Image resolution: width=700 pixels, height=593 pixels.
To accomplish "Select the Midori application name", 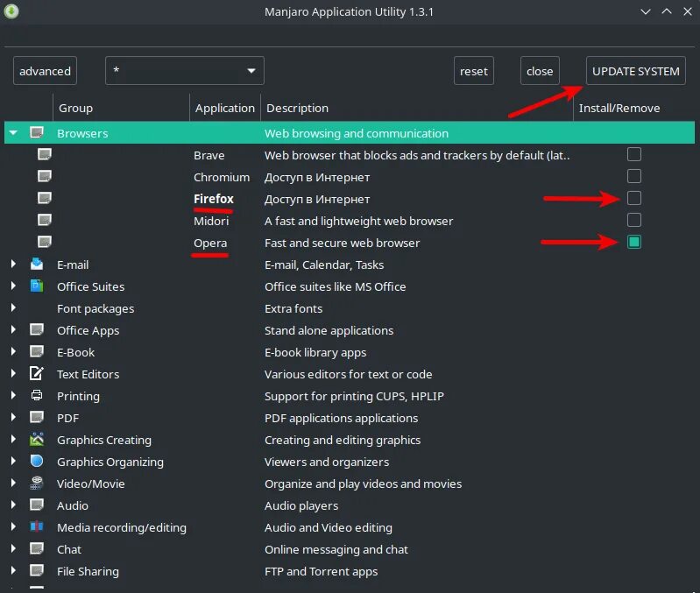I will tap(211, 221).
